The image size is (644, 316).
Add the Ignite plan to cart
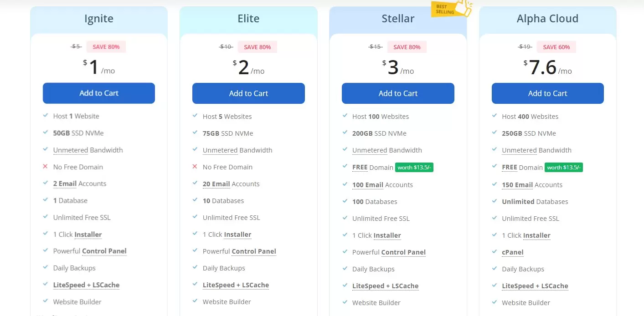click(x=99, y=93)
